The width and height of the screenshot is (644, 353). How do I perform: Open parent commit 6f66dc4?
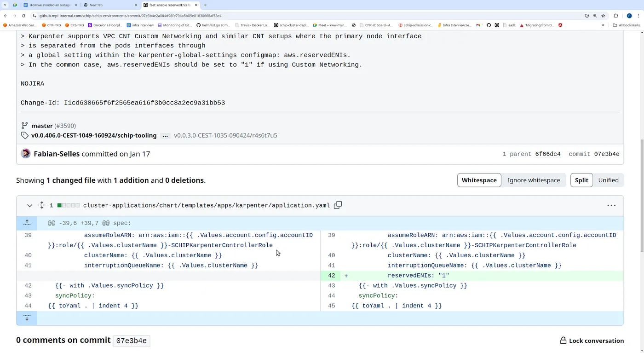click(547, 154)
